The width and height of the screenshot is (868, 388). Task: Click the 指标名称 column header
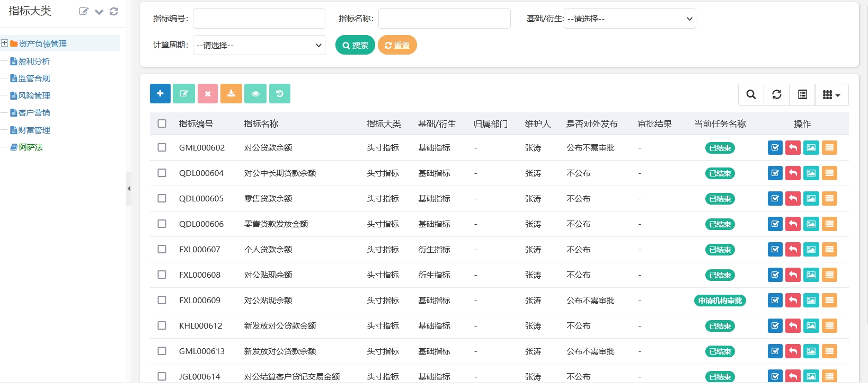click(261, 124)
